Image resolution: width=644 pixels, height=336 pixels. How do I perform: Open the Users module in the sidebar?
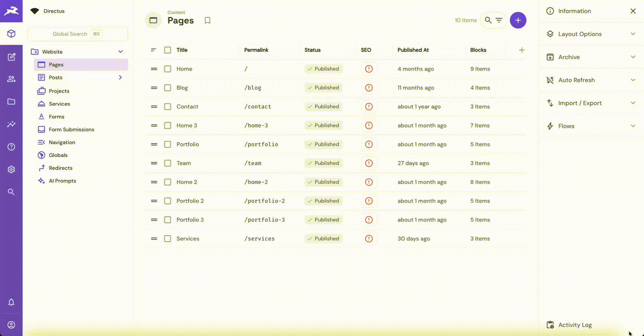pos(11,79)
